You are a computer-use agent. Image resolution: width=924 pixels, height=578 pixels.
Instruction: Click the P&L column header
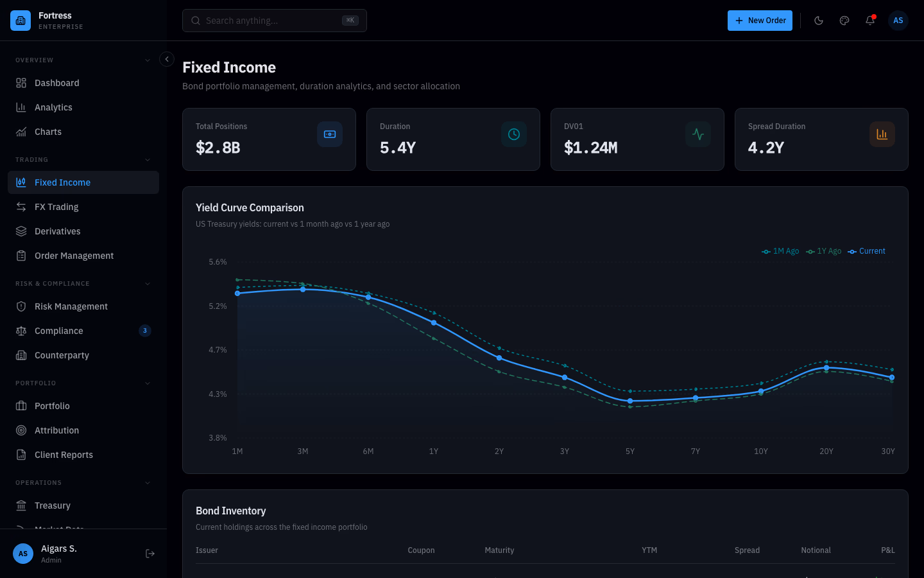tap(888, 550)
